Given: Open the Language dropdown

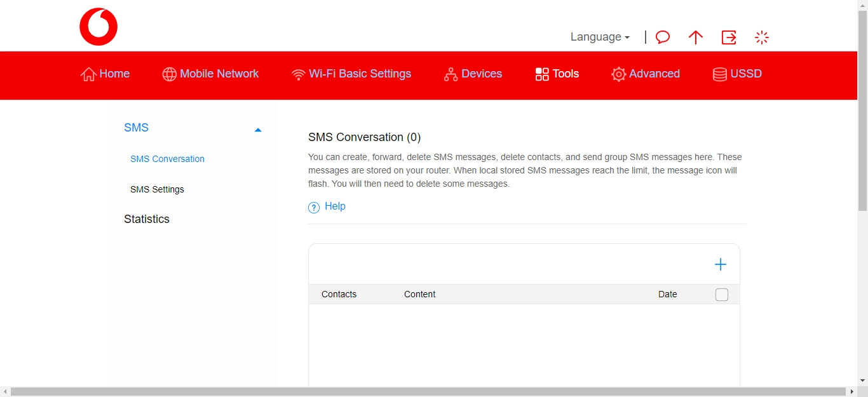Looking at the screenshot, I should click(x=599, y=37).
